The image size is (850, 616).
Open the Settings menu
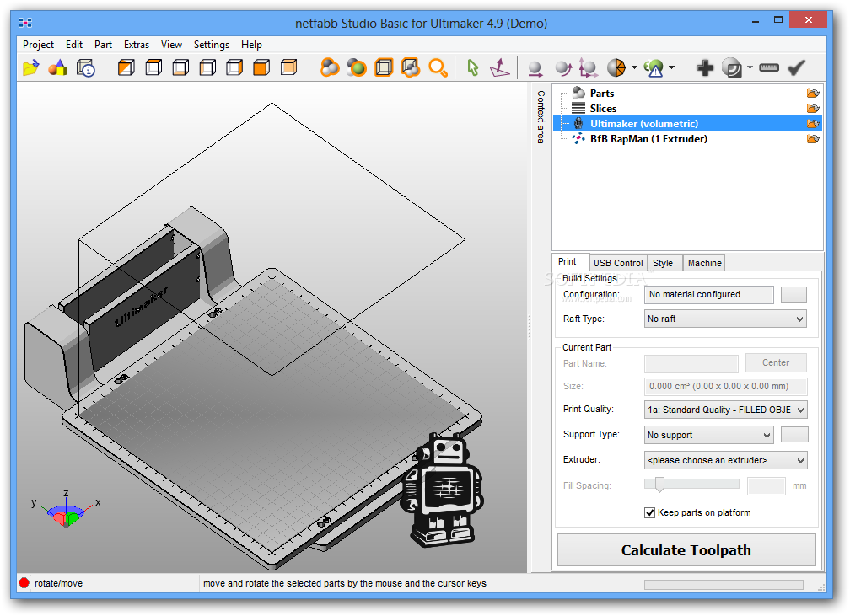point(212,45)
